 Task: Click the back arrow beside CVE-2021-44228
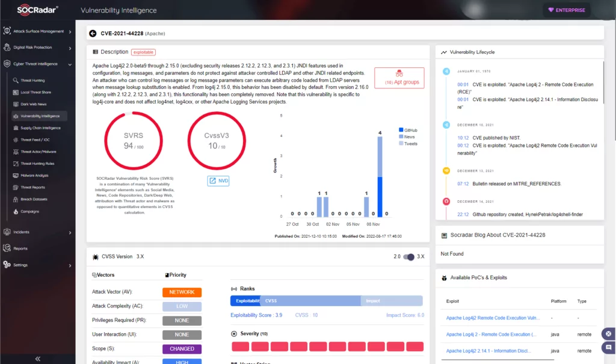[x=93, y=34]
